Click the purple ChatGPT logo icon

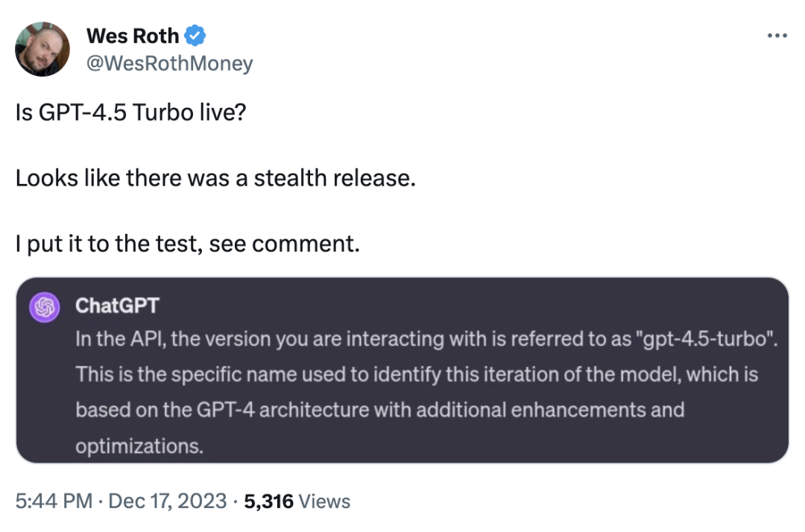tap(45, 307)
